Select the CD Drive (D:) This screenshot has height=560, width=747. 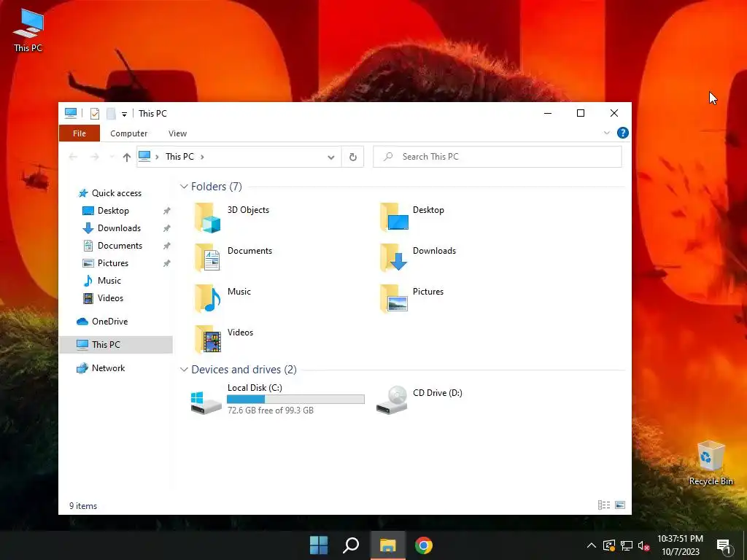(419, 399)
